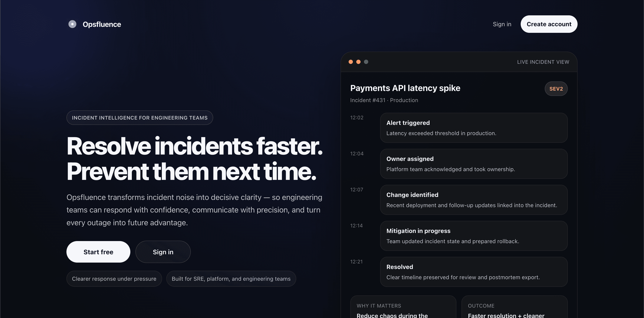Click the 12:02 timestamp marker on the timeline

pos(356,117)
